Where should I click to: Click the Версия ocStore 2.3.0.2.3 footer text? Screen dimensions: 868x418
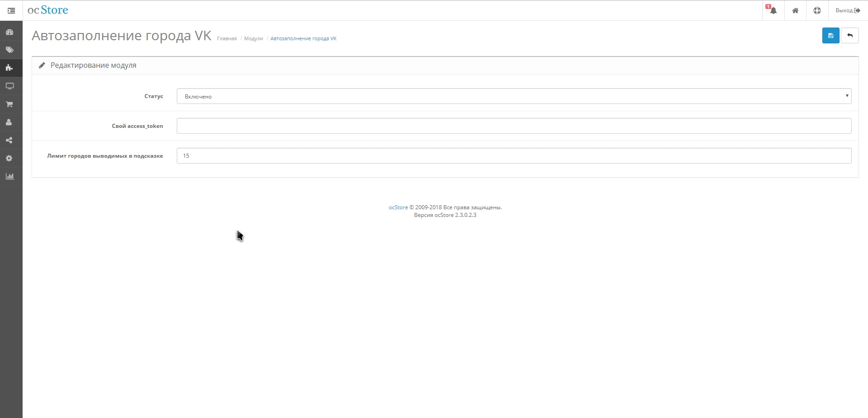point(445,215)
